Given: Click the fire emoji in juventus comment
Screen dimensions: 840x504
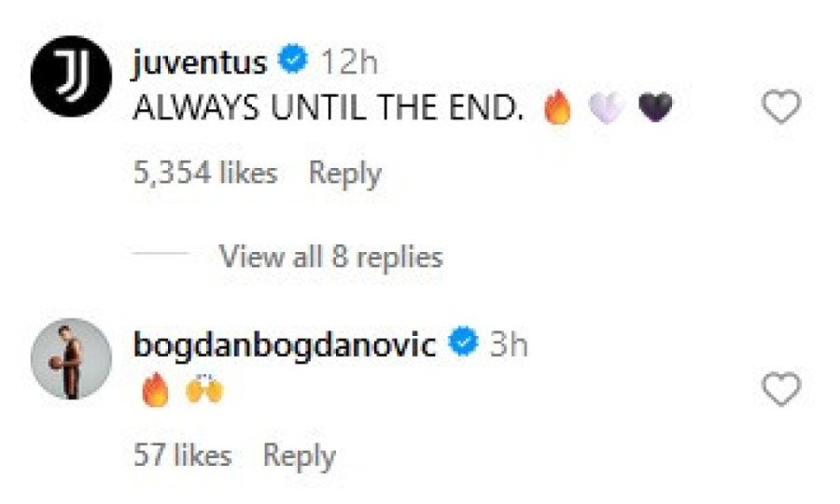Looking at the screenshot, I should [x=557, y=111].
